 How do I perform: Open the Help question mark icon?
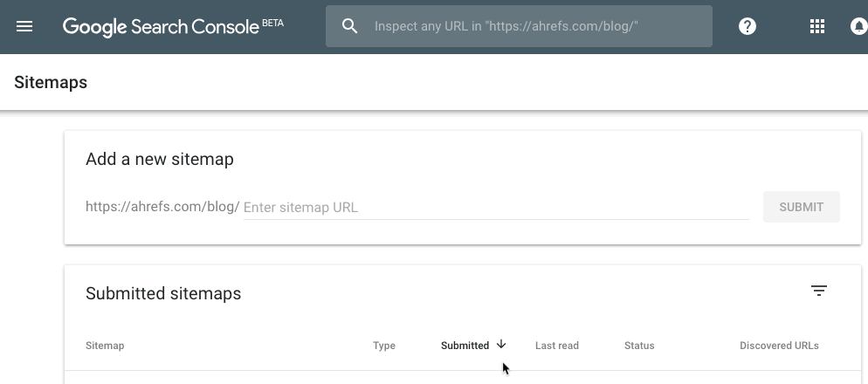747,27
